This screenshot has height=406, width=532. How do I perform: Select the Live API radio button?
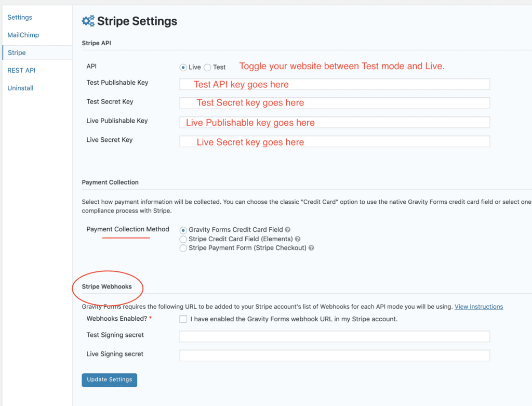pos(183,68)
